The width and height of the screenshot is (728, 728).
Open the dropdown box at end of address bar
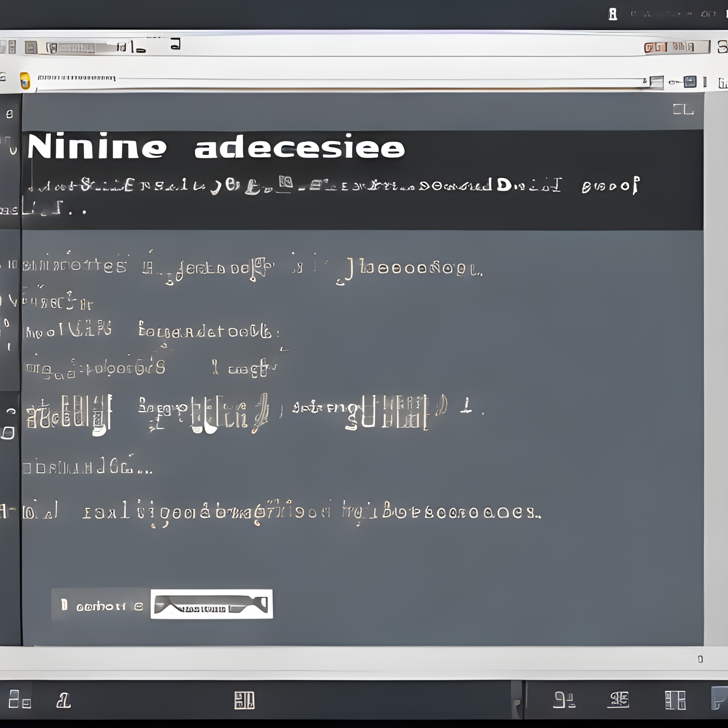click(x=657, y=82)
